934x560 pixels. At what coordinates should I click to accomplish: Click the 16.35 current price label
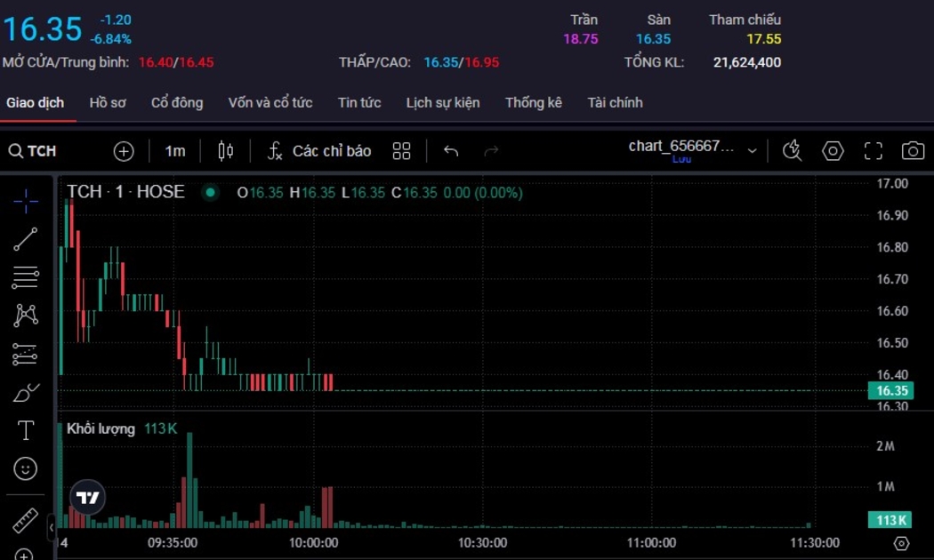click(x=891, y=391)
